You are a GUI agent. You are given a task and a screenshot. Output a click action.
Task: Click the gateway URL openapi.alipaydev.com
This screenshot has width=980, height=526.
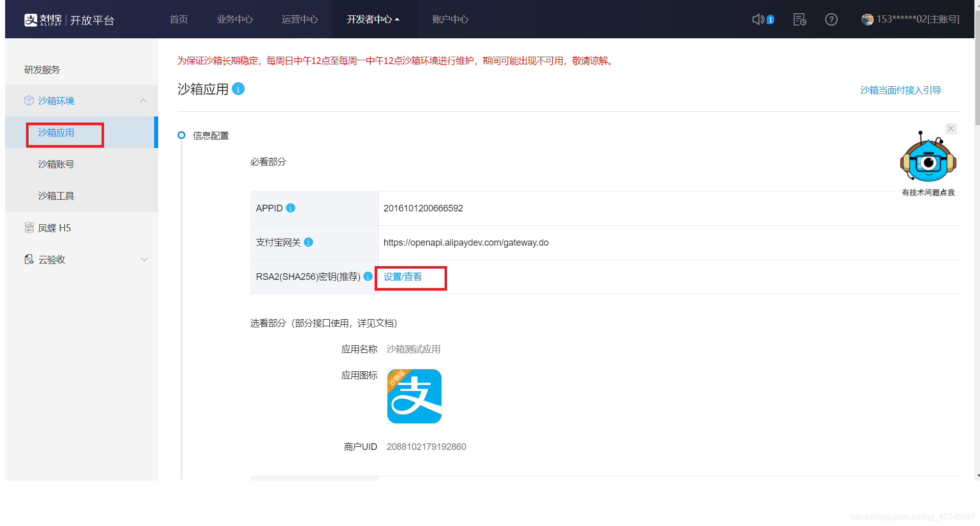(x=466, y=242)
